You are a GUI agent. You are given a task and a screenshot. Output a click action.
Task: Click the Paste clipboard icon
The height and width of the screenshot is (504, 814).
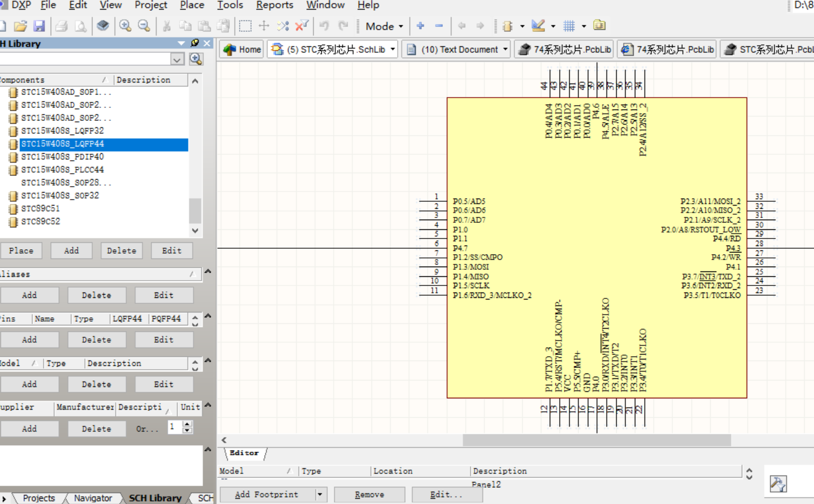pos(204,26)
